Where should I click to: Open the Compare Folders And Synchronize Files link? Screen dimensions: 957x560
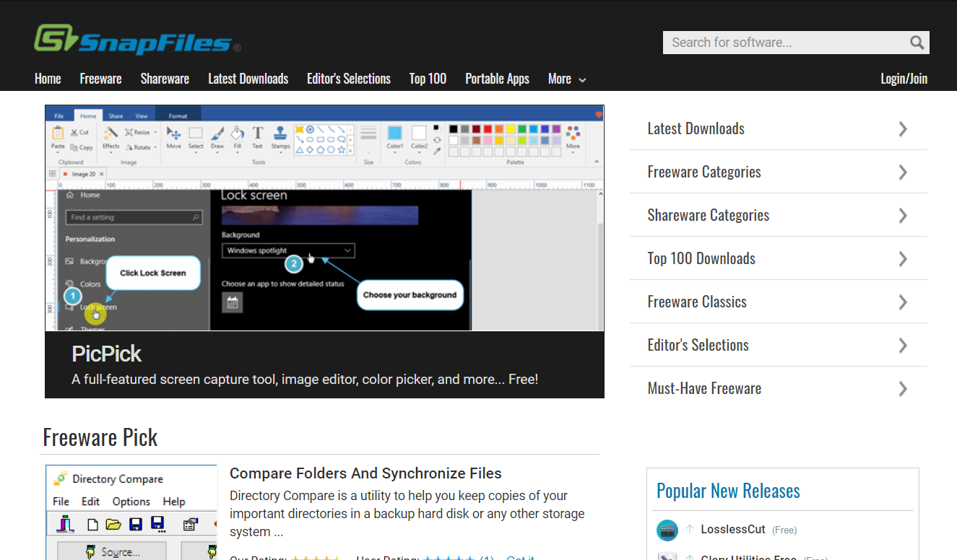tap(365, 473)
